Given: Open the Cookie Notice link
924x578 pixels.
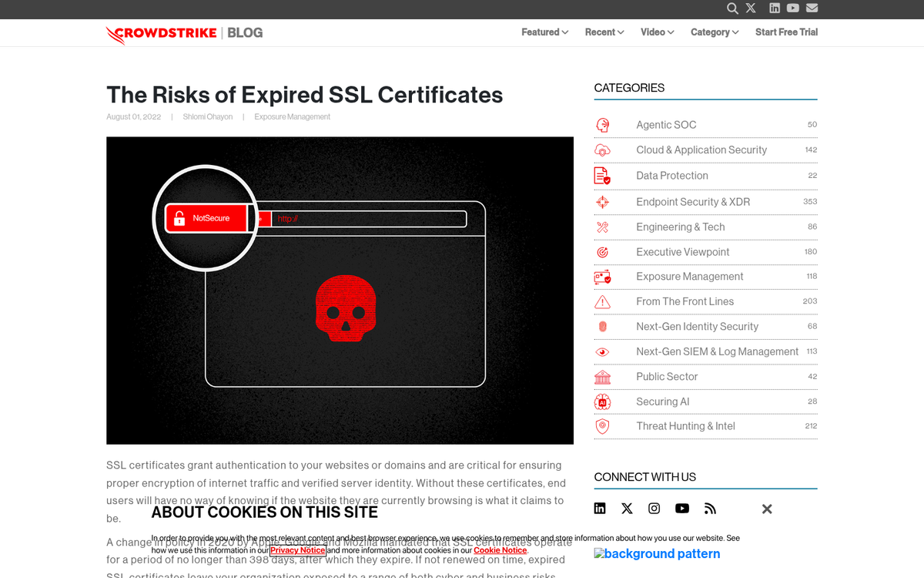Looking at the screenshot, I should tap(500, 550).
